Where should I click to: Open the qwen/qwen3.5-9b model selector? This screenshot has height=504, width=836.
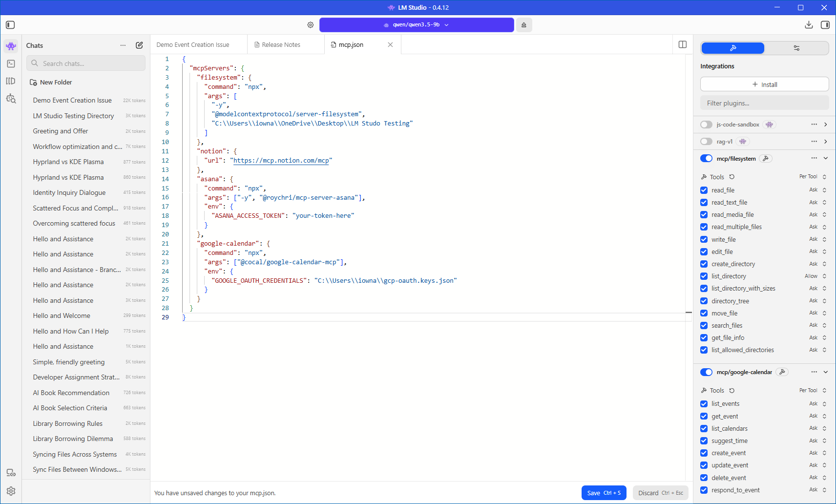pyautogui.click(x=417, y=25)
